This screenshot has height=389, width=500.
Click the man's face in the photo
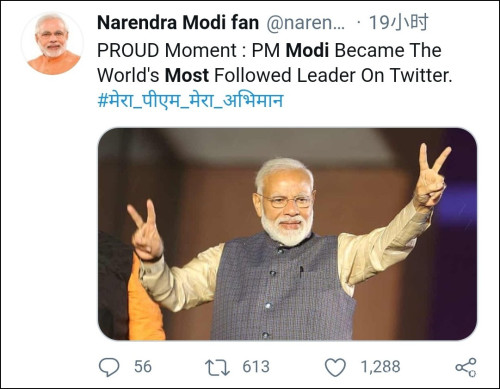[286, 203]
